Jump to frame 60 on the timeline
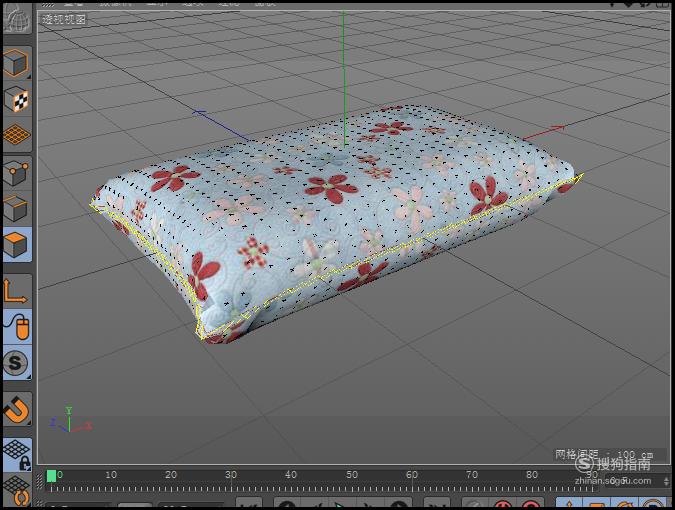The width and height of the screenshot is (675, 510). click(x=412, y=475)
